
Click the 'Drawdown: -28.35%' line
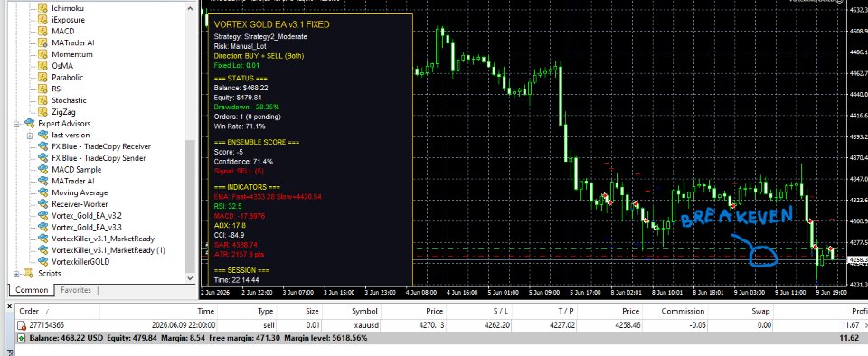pos(246,107)
